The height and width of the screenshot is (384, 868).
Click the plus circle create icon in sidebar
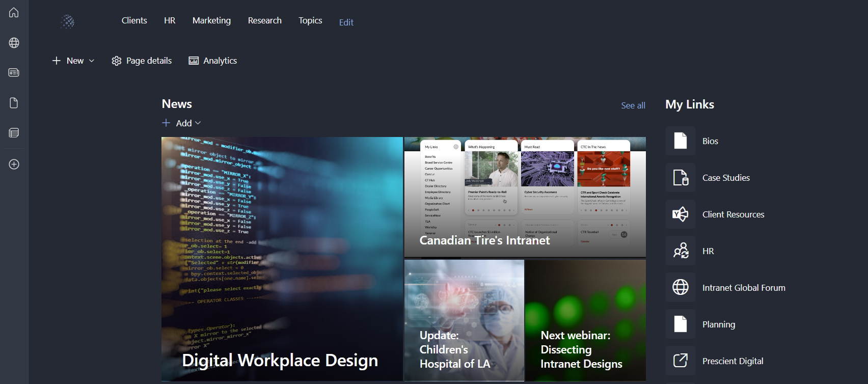(x=14, y=164)
